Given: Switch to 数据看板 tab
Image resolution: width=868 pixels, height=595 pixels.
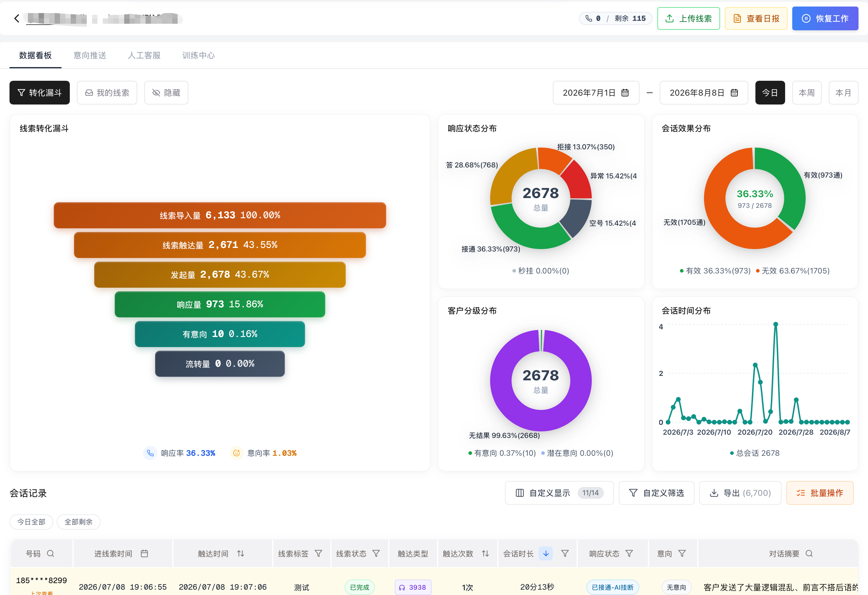Looking at the screenshot, I should click(x=35, y=55).
